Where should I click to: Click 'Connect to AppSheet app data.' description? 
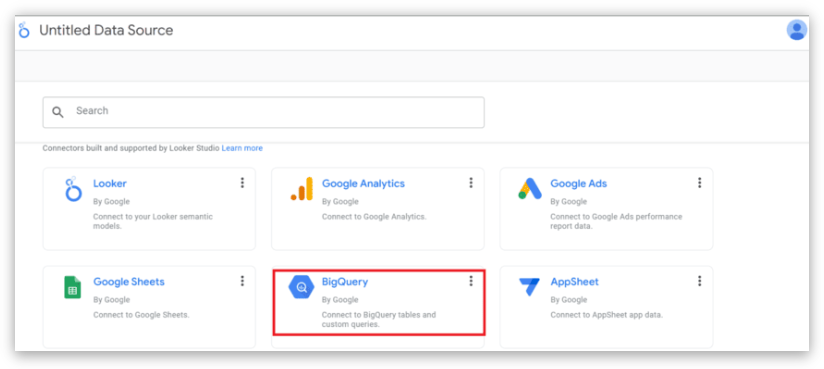[606, 315]
